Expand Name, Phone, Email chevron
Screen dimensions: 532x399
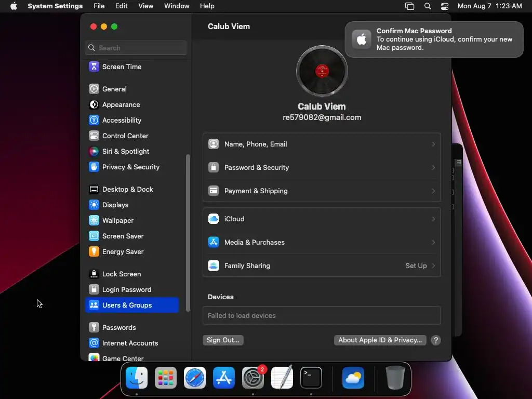point(433,144)
